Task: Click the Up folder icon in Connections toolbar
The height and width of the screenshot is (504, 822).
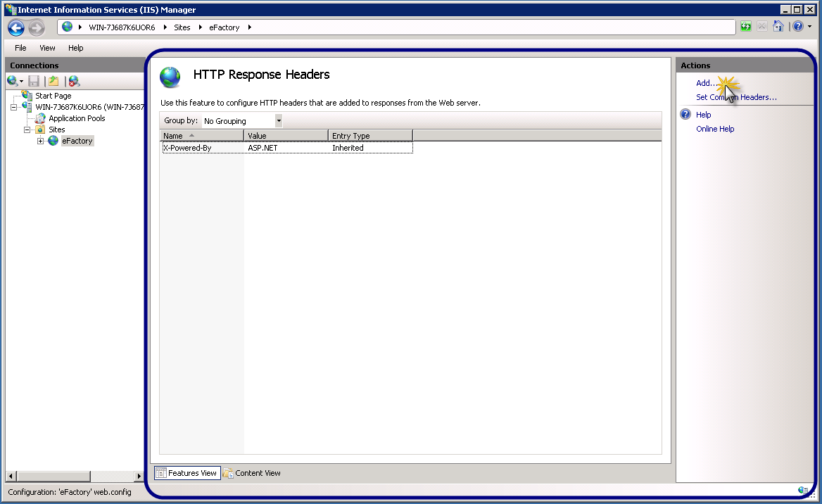Action: pyautogui.click(x=53, y=81)
